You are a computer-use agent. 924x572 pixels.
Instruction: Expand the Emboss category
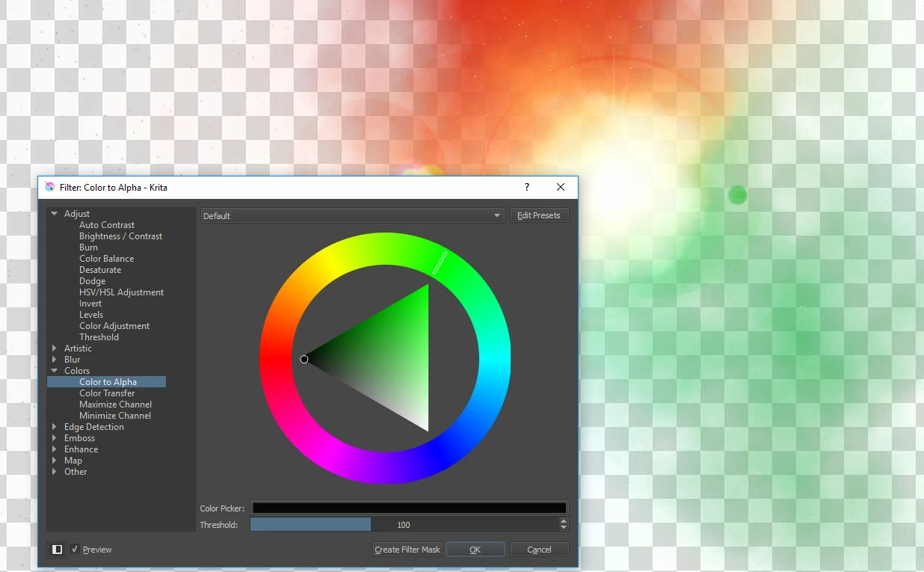tap(54, 438)
